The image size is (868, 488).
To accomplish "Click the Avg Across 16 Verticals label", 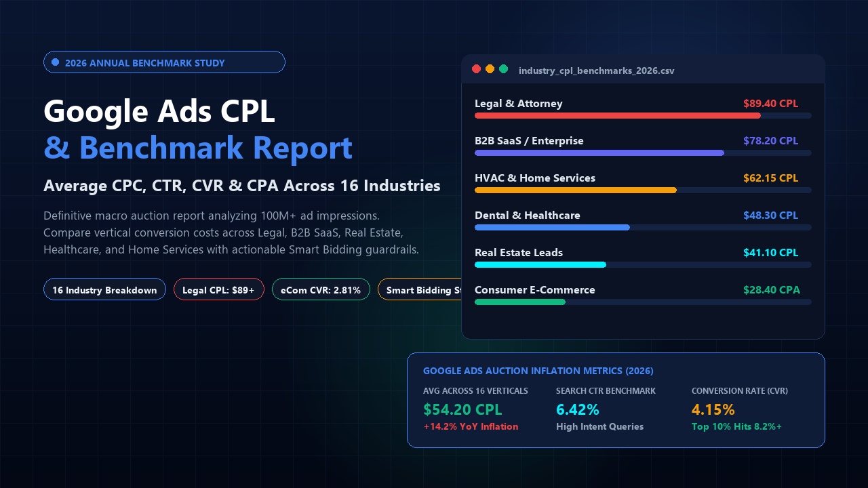I will pos(475,391).
